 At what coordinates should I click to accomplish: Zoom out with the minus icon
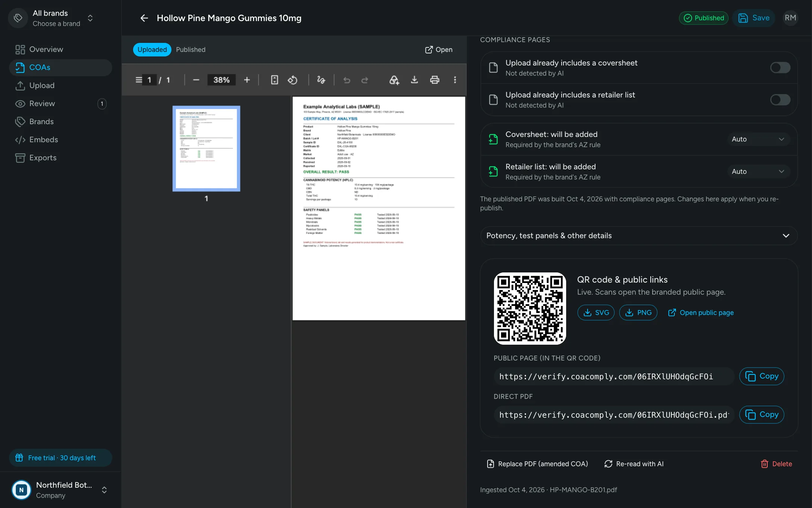click(x=196, y=80)
